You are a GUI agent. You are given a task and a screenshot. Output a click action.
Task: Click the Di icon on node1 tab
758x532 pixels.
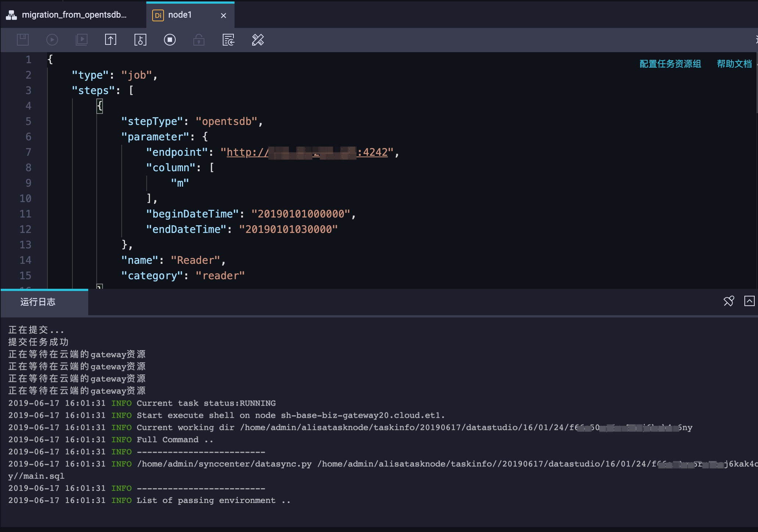click(x=158, y=15)
